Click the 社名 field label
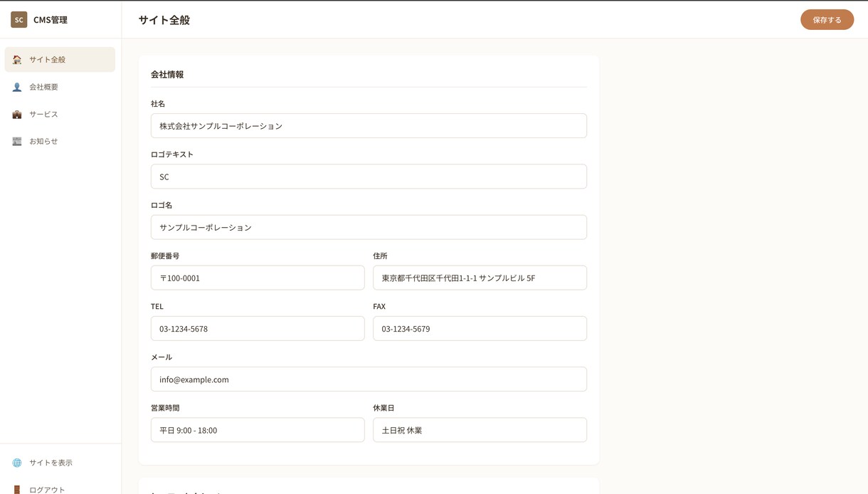Screen dimensions: 868x494 pos(158,104)
